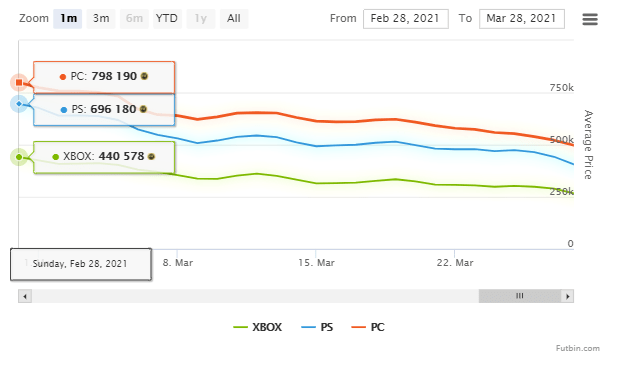Click the 750k axis value
618x366 pixels.
562,87
